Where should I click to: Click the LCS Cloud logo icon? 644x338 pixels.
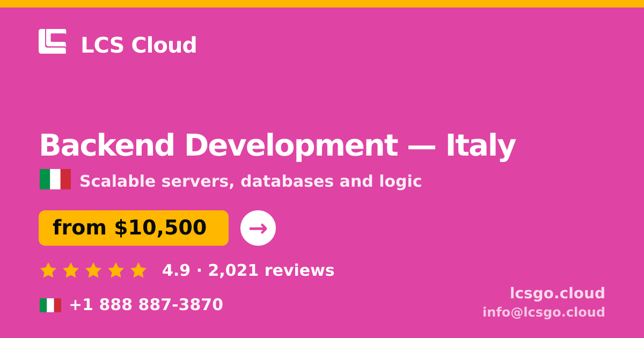tap(53, 41)
